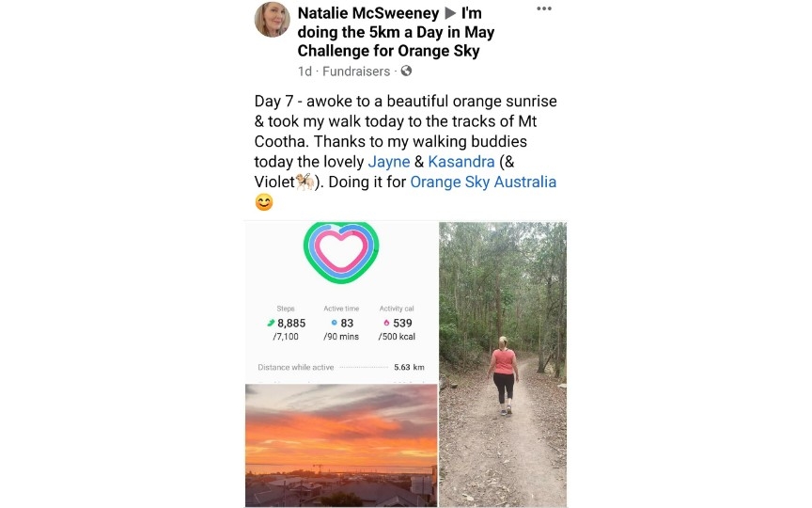Open the forest trail walking photo
Screen dimensions: 812x508
click(x=503, y=364)
